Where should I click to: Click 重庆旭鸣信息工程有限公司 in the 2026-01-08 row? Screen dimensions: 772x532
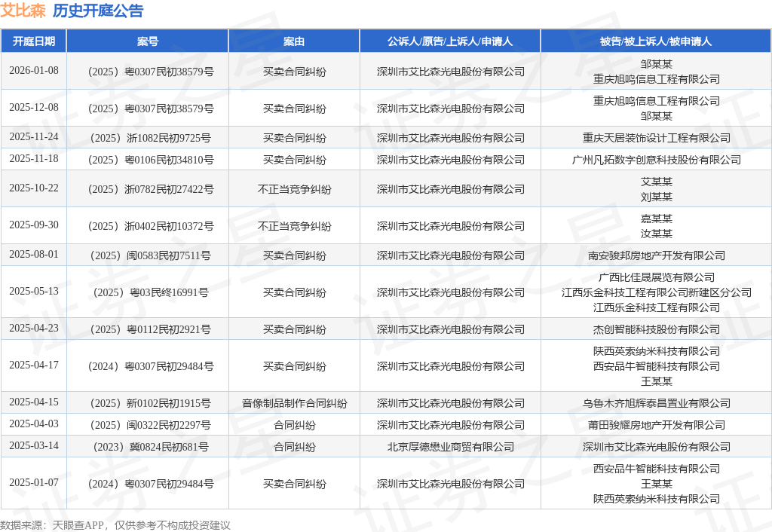pos(657,79)
